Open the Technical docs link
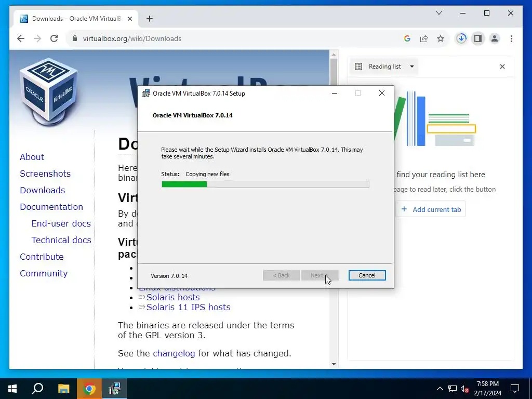 61,240
